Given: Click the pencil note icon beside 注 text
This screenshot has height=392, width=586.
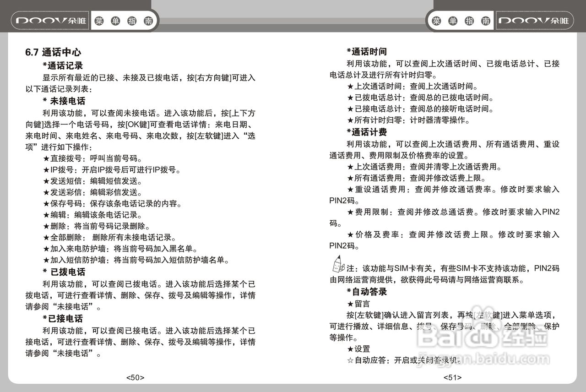Looking at the screenshot, I should 336,265.
